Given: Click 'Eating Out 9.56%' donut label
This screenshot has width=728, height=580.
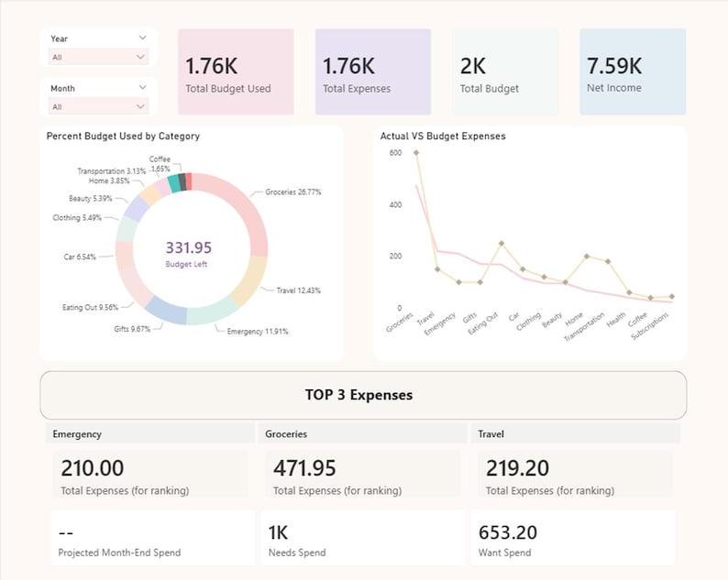Looking at the screenshot, I should (91, 307).
